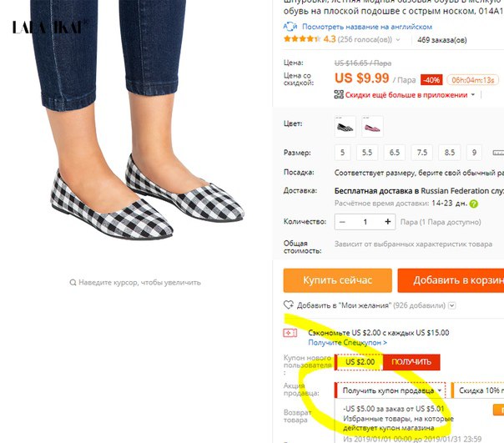
Task: Open the size chart ruler icon
Action: [498, 153]
